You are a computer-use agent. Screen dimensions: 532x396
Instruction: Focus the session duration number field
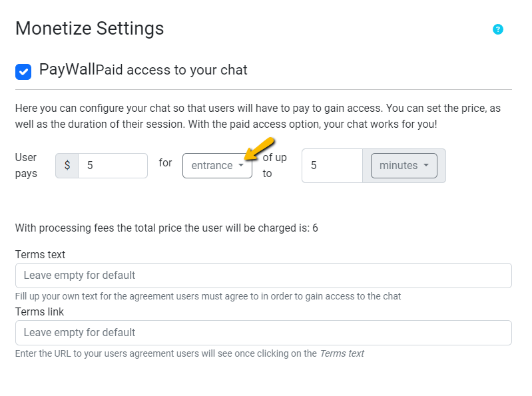tap(332, 166)
